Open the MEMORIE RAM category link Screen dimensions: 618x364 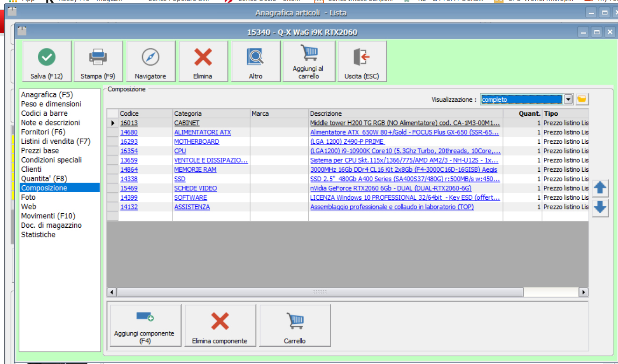[x=195, y=170]
